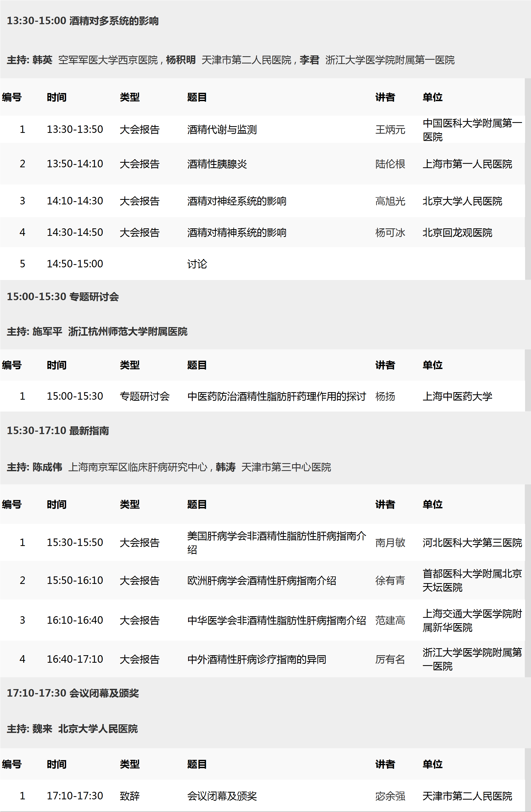The height and width of the screenshot is (812, 531).
Task: Click time cell 14:50-15:00
Action: (75, 264)
